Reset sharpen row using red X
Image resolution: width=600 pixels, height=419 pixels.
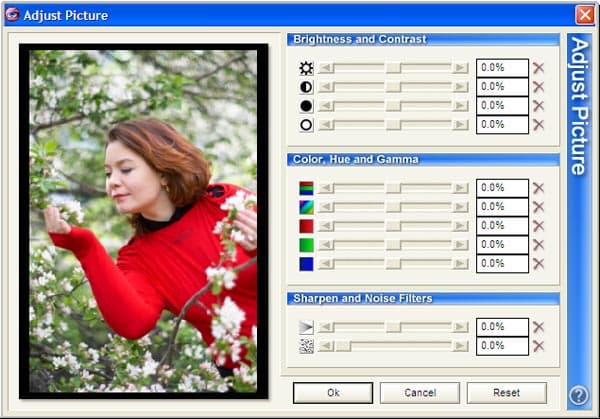point(538,327)
